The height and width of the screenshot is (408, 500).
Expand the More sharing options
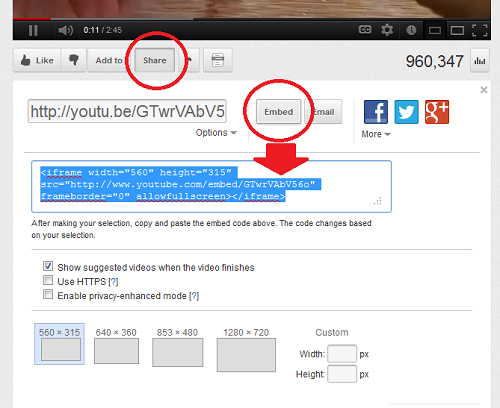pyautogui.click(x=376, y=134)
